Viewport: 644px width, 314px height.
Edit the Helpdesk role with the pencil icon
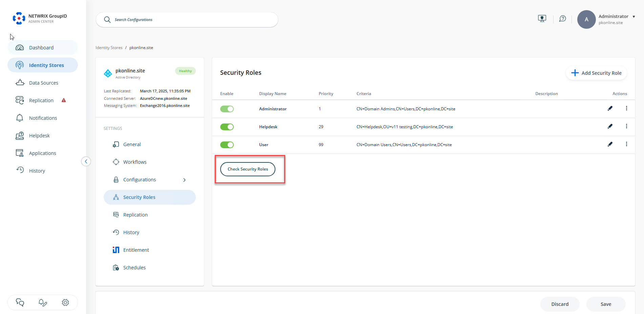tap(610, 126)
